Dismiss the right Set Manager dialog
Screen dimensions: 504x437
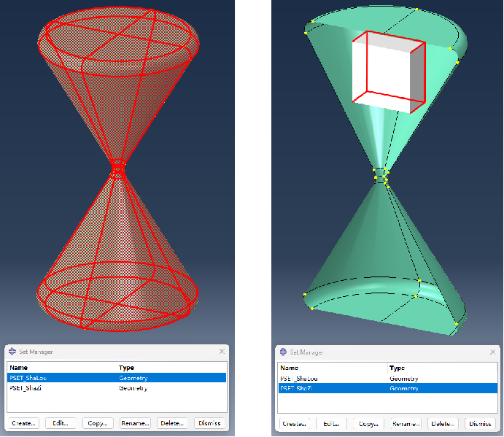[480, 424]
